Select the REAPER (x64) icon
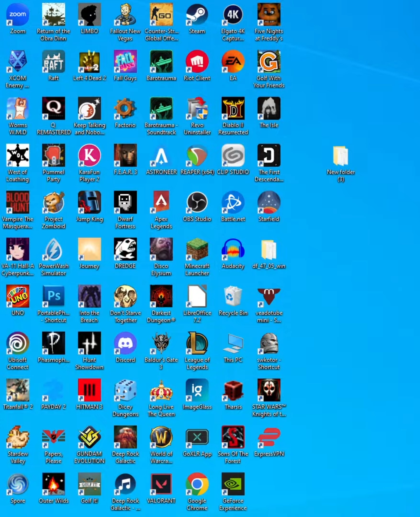 click(x=197, y=155)
